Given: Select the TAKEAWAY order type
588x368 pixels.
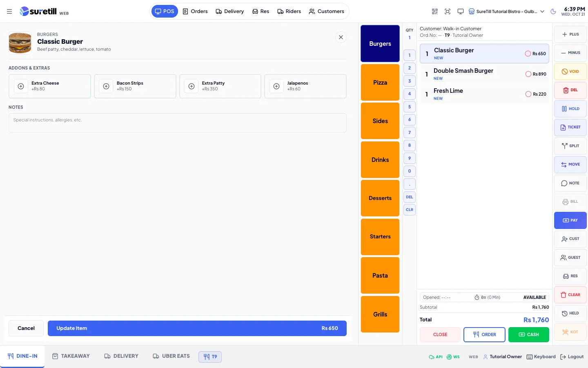Looking at the screenshot, I should pos(71,356).
